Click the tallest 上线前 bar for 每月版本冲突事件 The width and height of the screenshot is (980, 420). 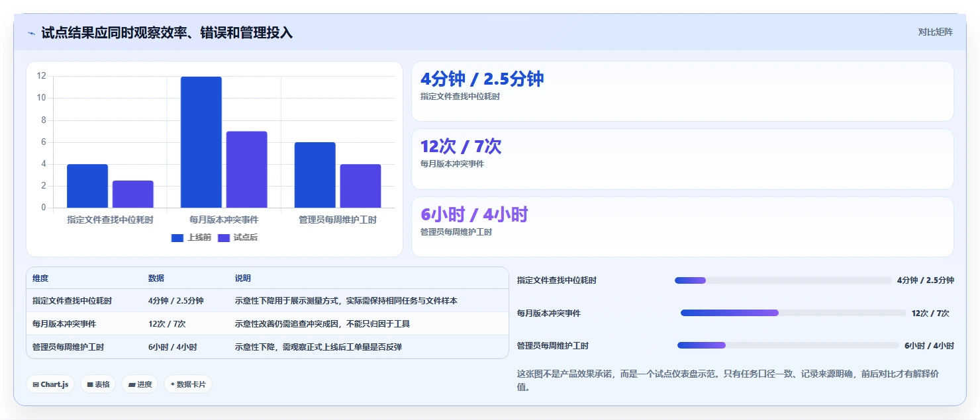pyautogui.click(x=201, y=142)
